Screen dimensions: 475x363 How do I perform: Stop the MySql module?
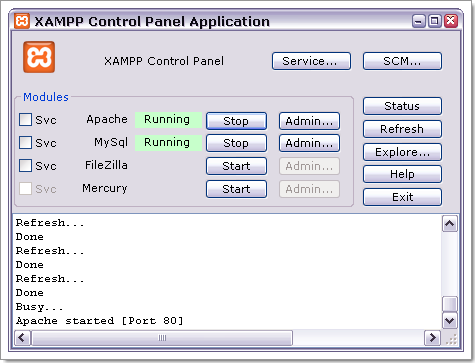[236, 143]
